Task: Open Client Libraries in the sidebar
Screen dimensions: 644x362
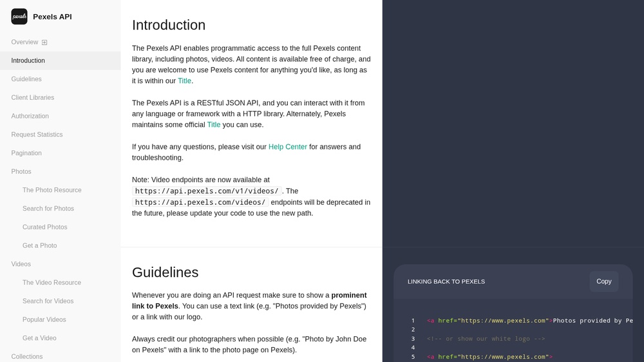Action: click(32, 97)
